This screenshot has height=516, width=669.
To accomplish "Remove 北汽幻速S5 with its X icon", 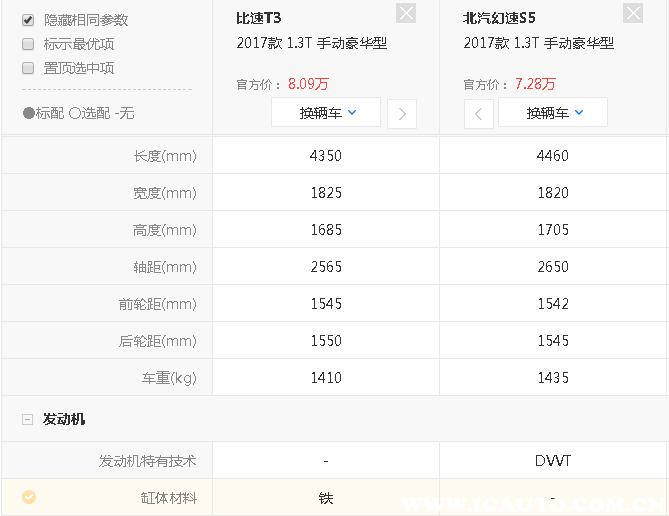I will point(633,13).
